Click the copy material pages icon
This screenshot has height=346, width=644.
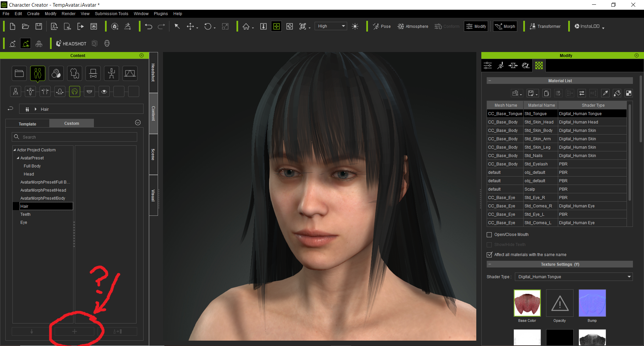[x=546, y=93]
